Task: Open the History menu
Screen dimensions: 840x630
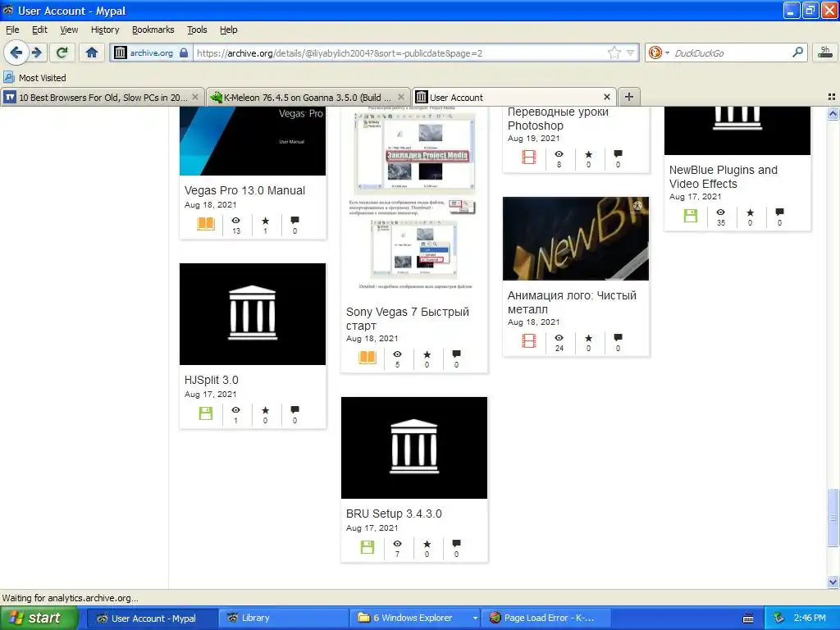Action: point(105,30)
